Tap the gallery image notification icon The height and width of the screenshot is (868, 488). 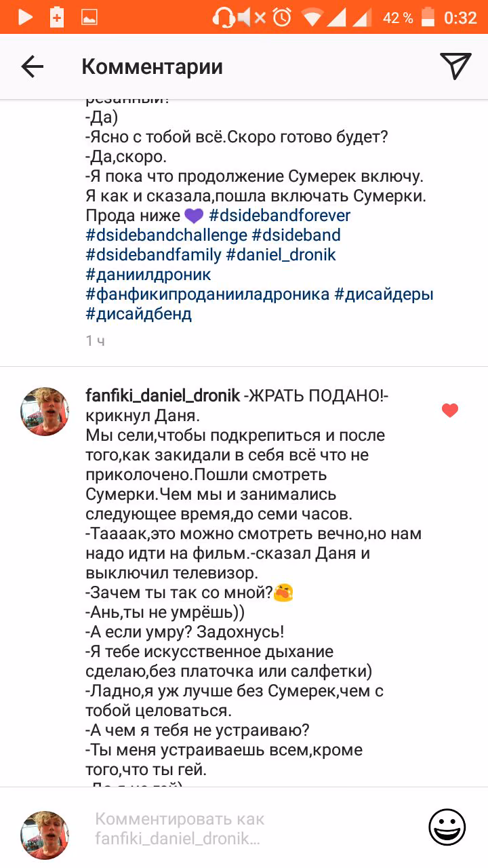tap(89, 18)
